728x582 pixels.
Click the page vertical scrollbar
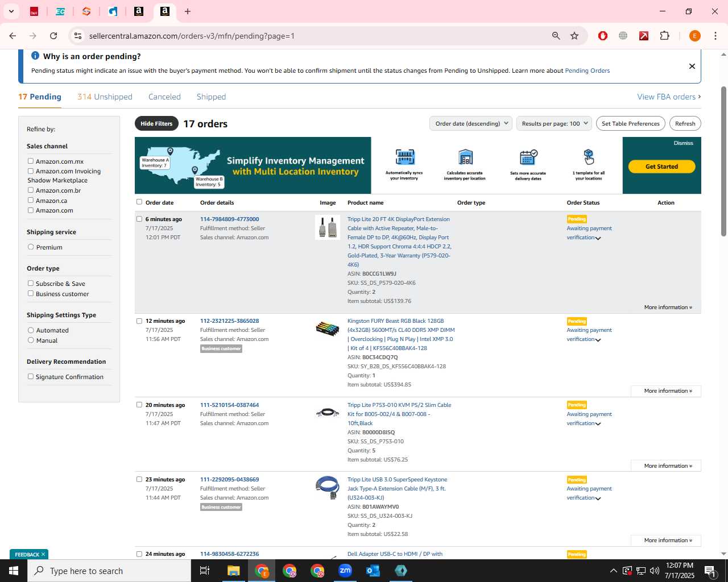pyautogui.click(x=723, y=161)
